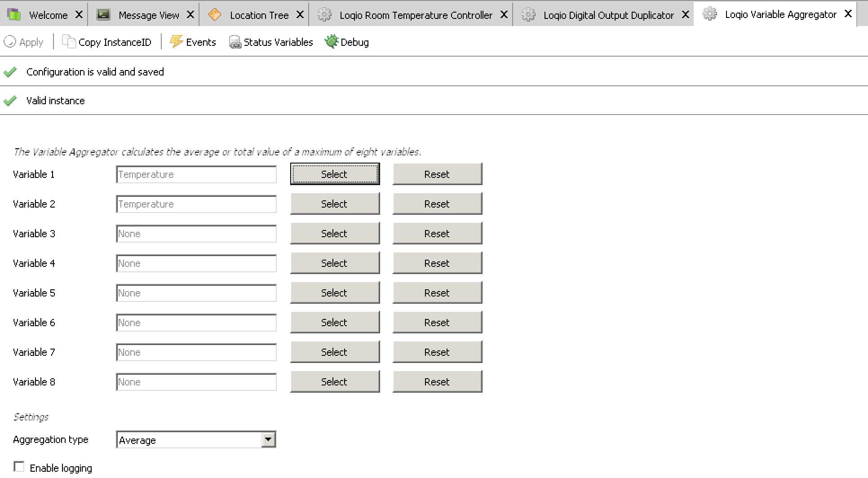Reset Variable 4
Viewport: 868px width, 478px height.
[x=437, y=263]
